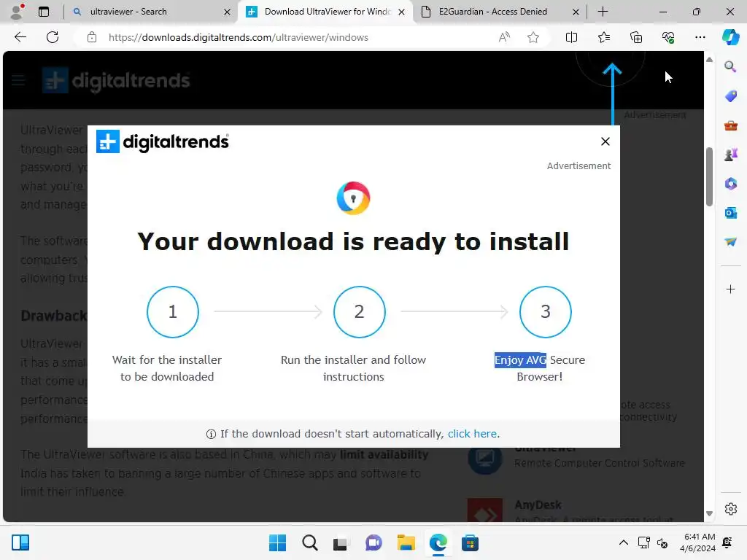This screenshot has width=747, height=560.
Task: Switch to Download UltraViewer for Windows tab
Action: coord(328,12)
